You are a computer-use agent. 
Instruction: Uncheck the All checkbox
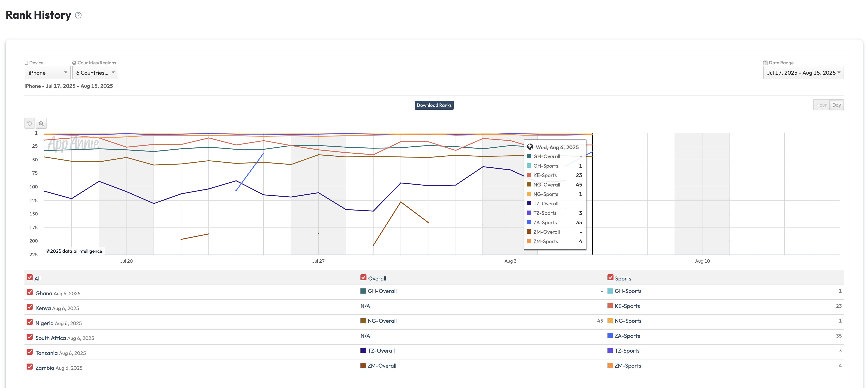click(x=30, y=277)
